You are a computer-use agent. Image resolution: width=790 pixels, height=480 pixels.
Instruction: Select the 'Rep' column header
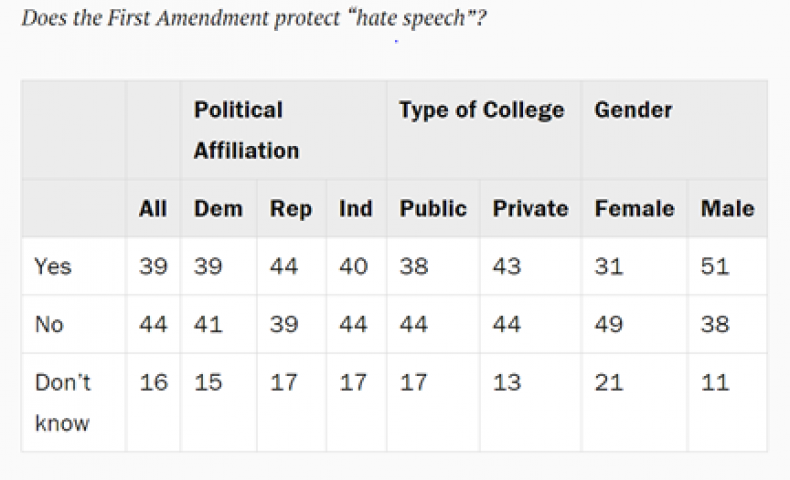[291, 209]
